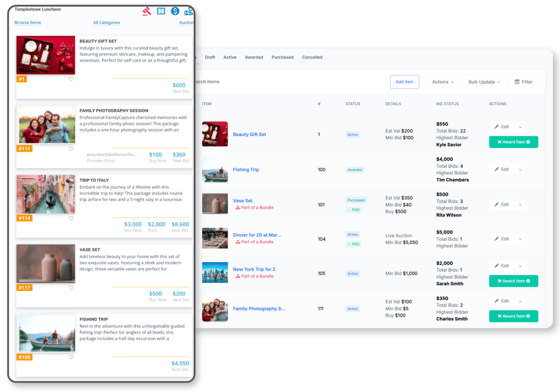This screenshot has width=560, height=392.
Task: Open the Bulk Update dropdown
Action: click(x=484, y=82)
